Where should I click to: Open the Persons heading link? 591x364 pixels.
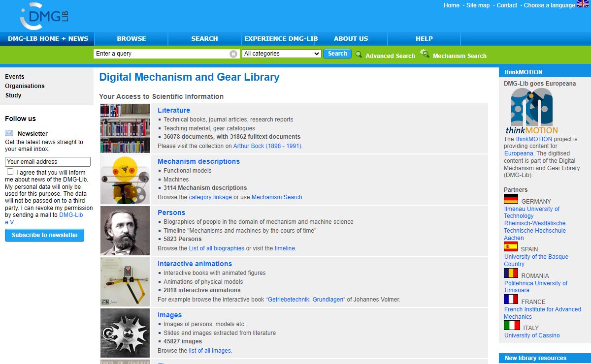coord(171,212)
